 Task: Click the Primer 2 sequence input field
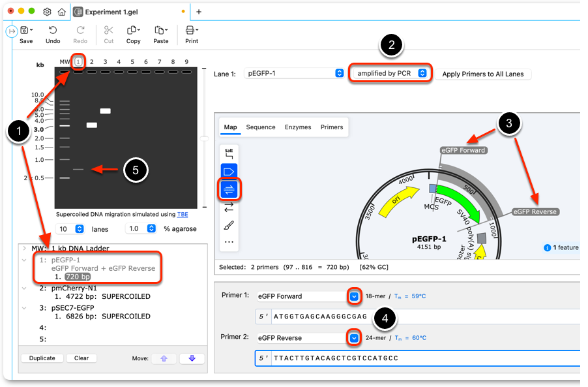tap(417, 358)
